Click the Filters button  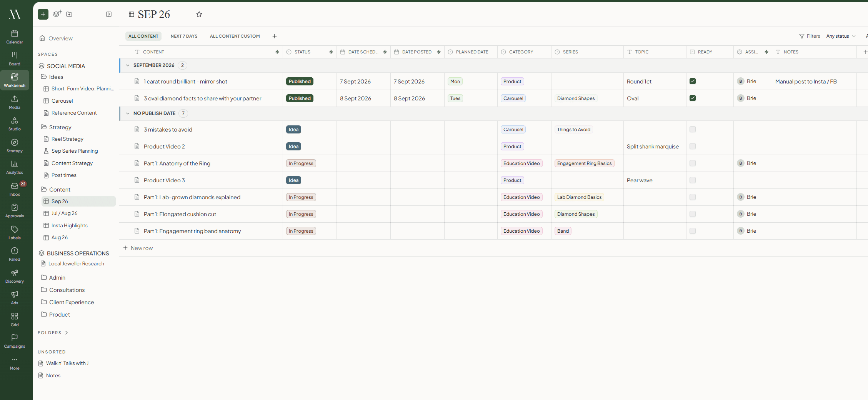pyautogui.click(x=810, y=36)
